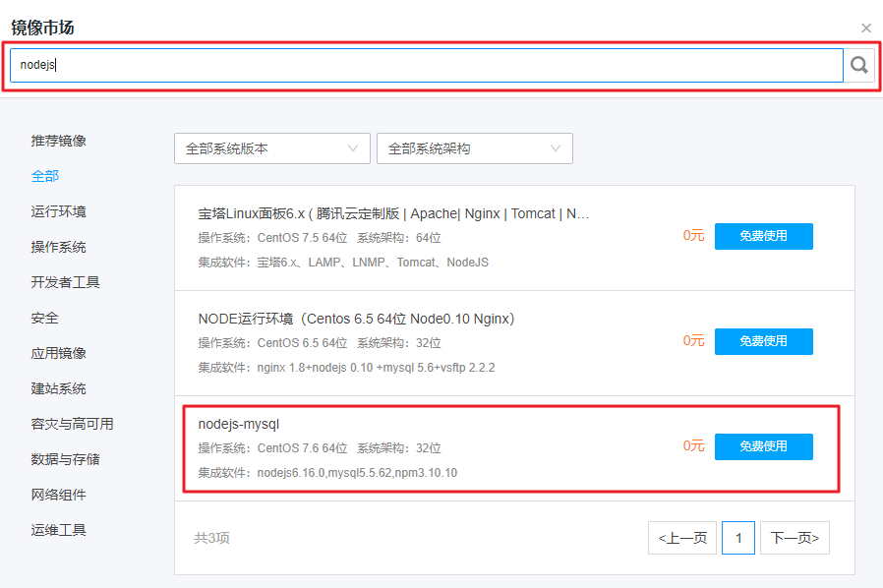Select 建站系统 category

[x=59, y=388]
